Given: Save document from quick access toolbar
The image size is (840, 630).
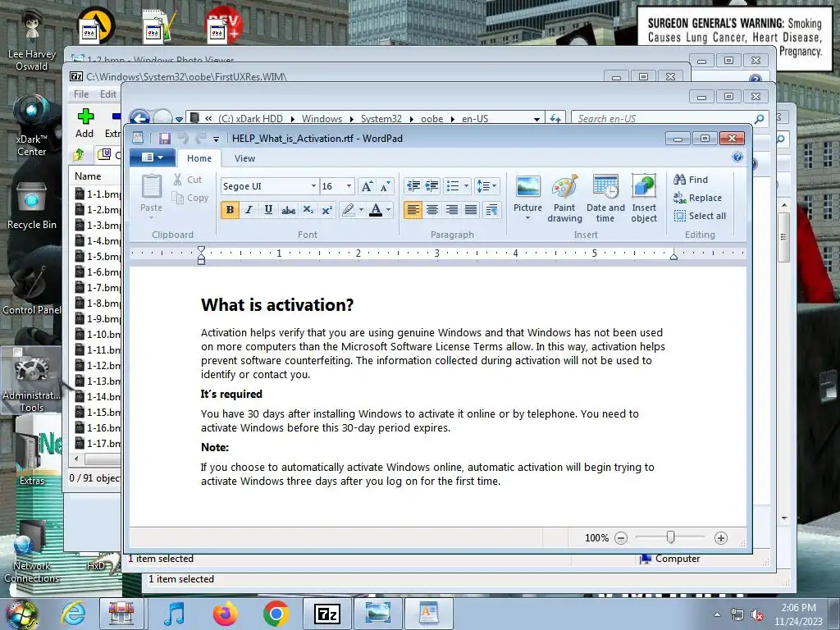Looking at the screenshot, I should coord(164,138).
